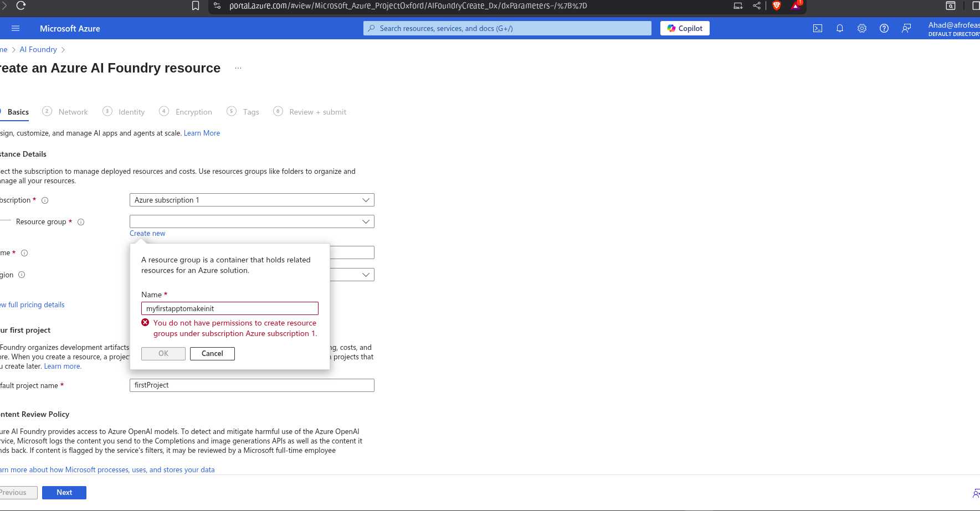Open the notifications bell

(x=840, y=28)
